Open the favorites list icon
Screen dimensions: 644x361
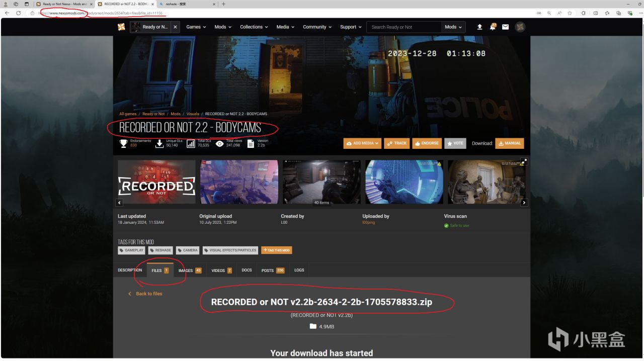(x=607, y=13)
